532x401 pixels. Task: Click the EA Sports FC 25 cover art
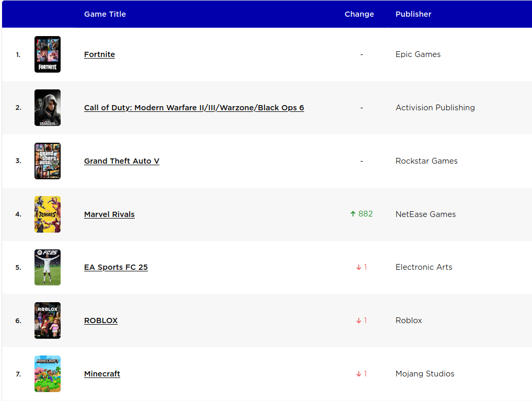(x=48, y=267)
